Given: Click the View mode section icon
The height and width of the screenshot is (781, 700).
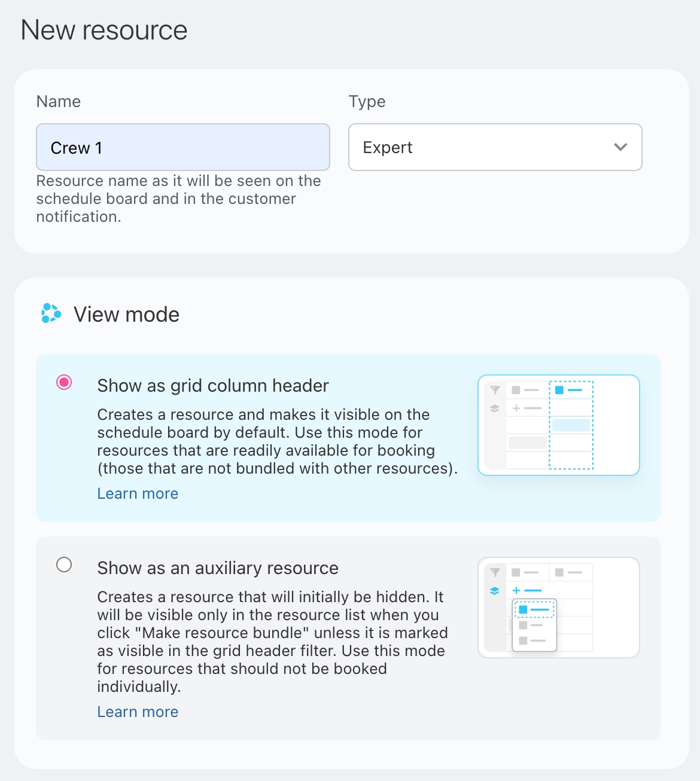Looking at the screenshot, I should 51,313.
